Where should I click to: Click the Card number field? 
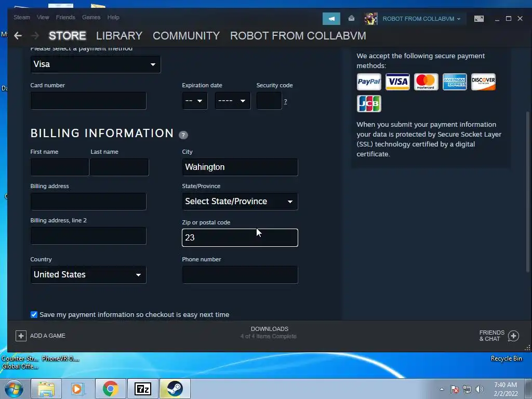click(x=88, y=101)
